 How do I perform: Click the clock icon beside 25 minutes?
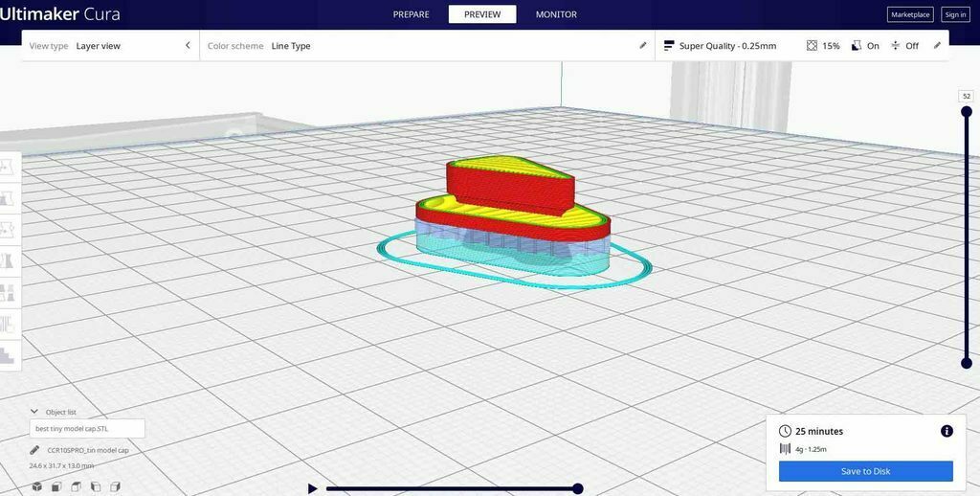point(785,431)
